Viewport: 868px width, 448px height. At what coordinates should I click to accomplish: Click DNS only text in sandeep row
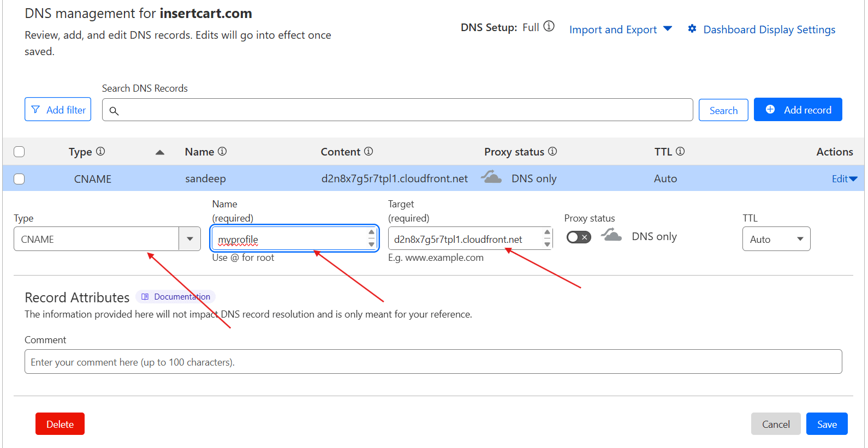point(534,178)
